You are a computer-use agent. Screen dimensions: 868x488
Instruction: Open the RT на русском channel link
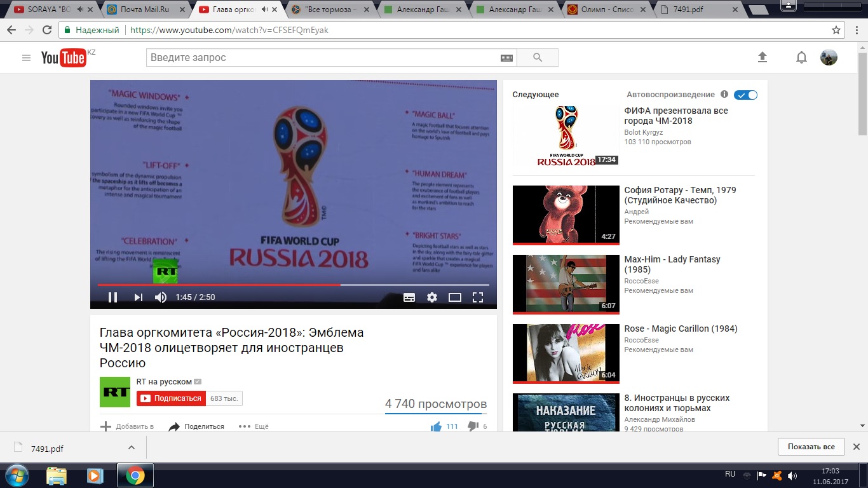tap(164, 382)
